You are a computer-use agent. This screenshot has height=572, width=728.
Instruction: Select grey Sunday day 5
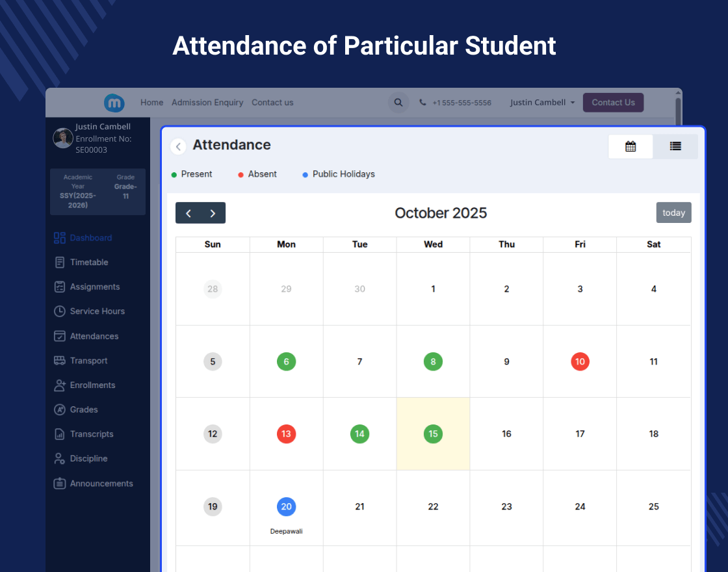click(213, 361)
